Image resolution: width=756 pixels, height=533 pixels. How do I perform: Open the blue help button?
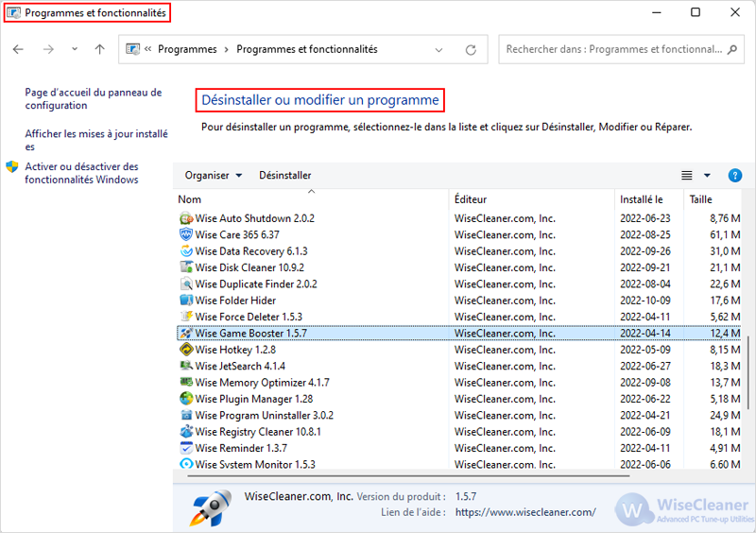point(735,176)
